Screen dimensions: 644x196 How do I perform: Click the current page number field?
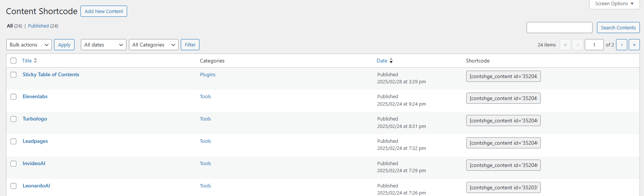[594, 45]
